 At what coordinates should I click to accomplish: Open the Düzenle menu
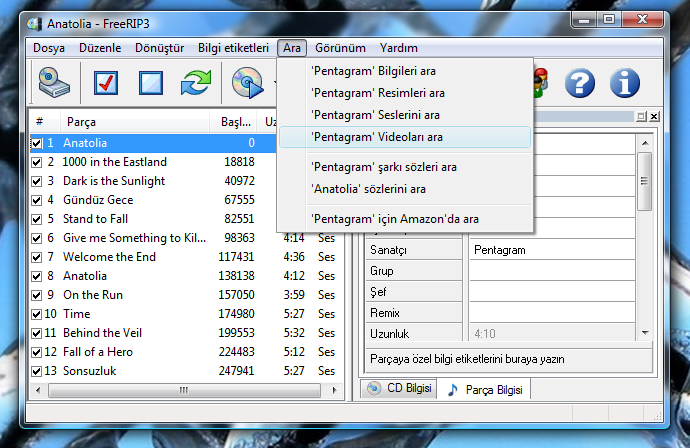coord(100,48)
